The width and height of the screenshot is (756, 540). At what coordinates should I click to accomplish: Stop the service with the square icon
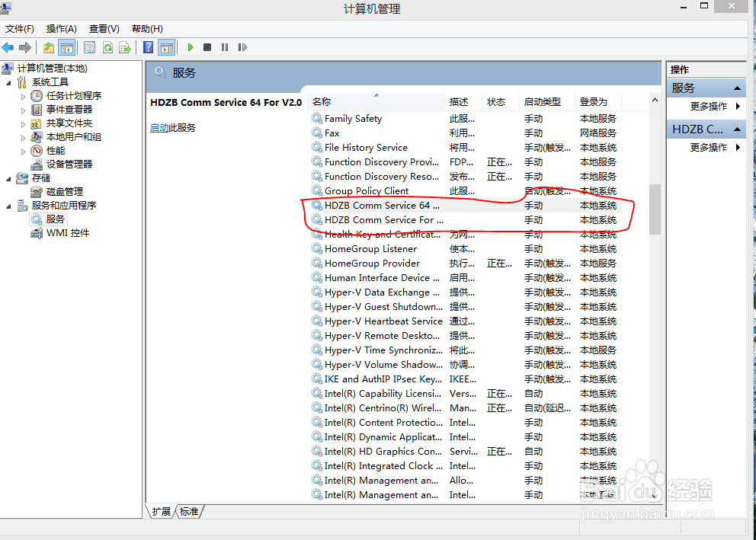point(207,47)
